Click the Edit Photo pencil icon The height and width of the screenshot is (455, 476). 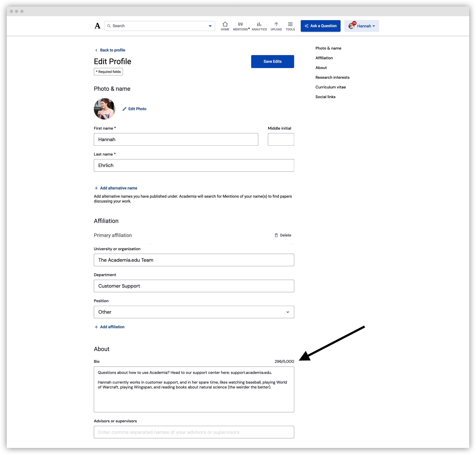tap(125, 109)
